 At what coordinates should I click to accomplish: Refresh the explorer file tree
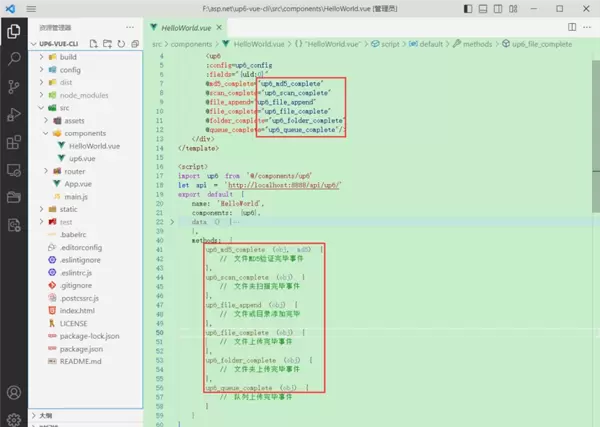pyautogui.click(x=121, y=43)
